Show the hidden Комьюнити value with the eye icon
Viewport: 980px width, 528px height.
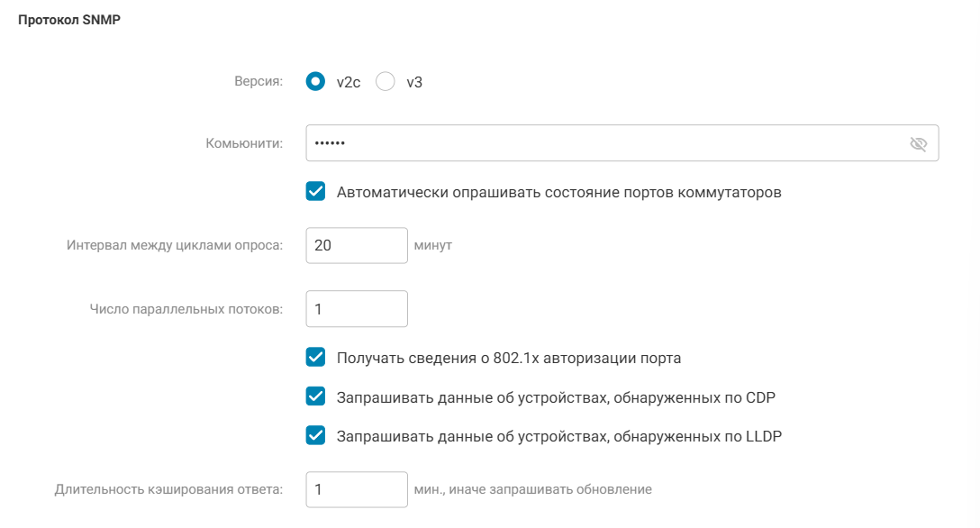(918, 143)
